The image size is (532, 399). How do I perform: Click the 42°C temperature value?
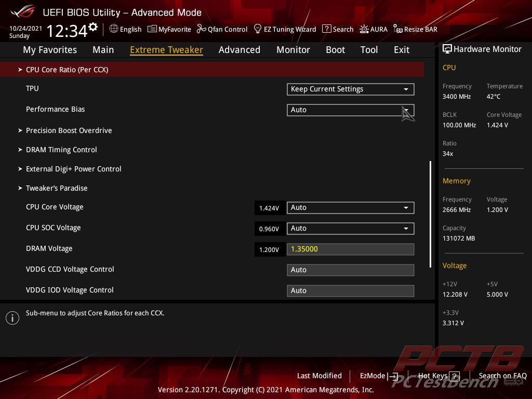point(494,97)
